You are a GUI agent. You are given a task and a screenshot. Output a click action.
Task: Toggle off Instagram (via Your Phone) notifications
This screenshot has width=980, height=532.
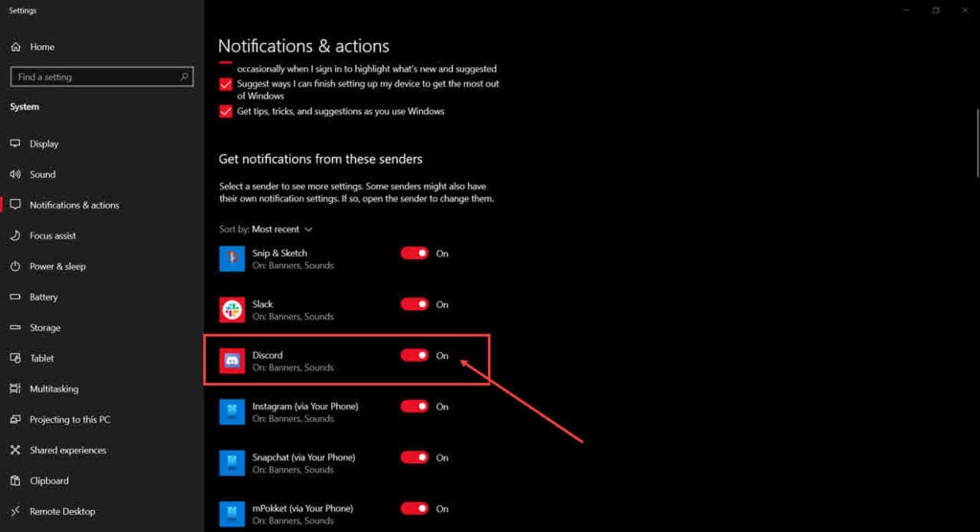(414, 407)
